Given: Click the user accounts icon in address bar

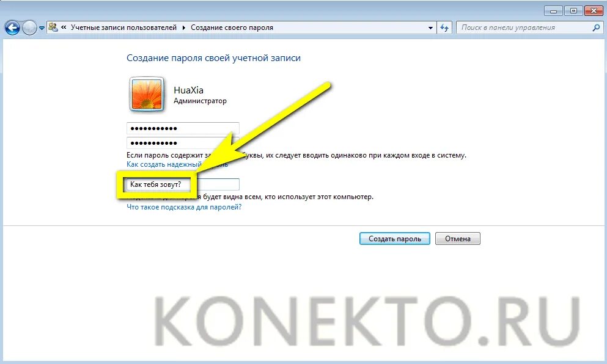Looking at the screenshot, I should point(53,27).
